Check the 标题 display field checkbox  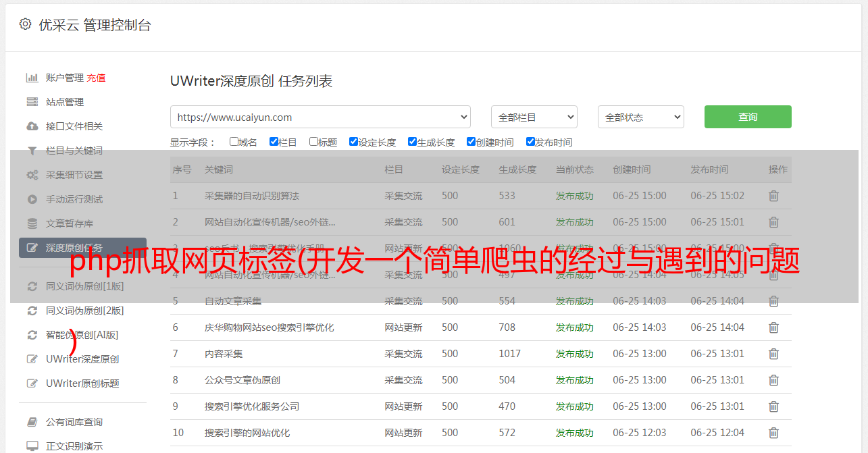(313, 142)
